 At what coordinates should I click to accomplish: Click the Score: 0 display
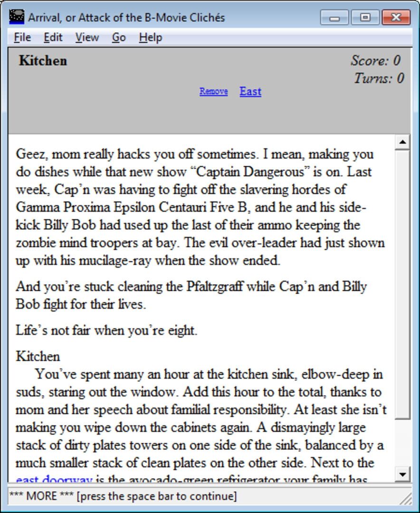(375, 60)
